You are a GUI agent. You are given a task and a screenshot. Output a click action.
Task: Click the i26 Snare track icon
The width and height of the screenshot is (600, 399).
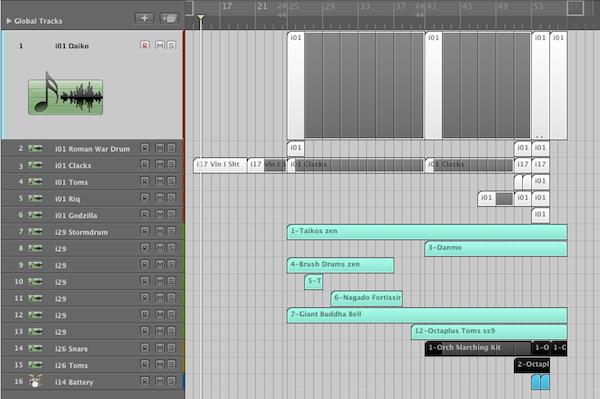[35, 348]
